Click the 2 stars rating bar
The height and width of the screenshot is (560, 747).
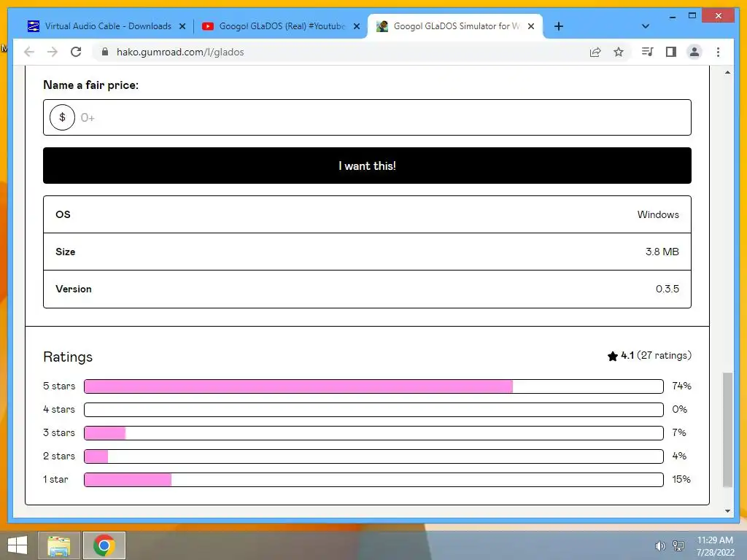pos(373,456)
